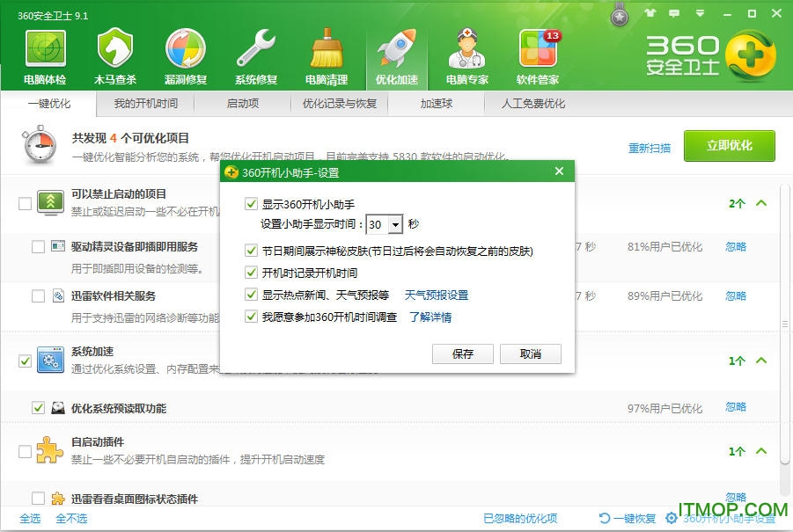Open the main menu triangle icon in title bar
The image size is (793, 532).
point(700,14)
